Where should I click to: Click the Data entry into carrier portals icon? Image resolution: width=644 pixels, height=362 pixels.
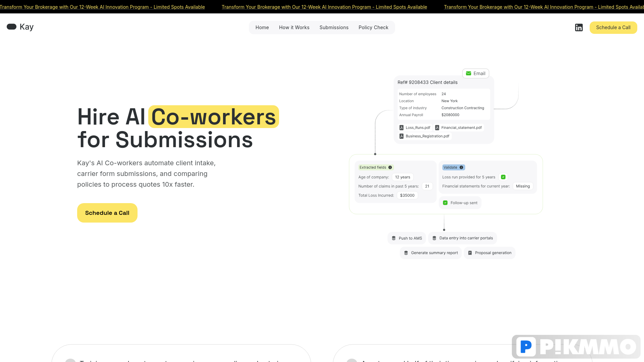click(434, 238)
